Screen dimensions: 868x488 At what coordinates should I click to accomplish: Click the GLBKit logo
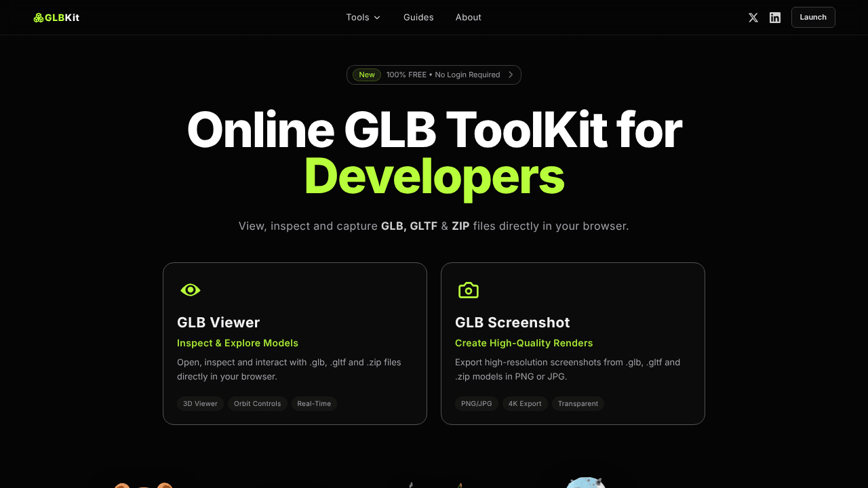56,18
